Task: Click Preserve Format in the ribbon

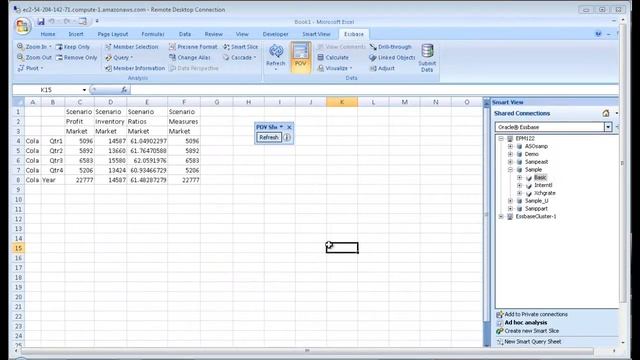Action: click(x=193, y=47)
